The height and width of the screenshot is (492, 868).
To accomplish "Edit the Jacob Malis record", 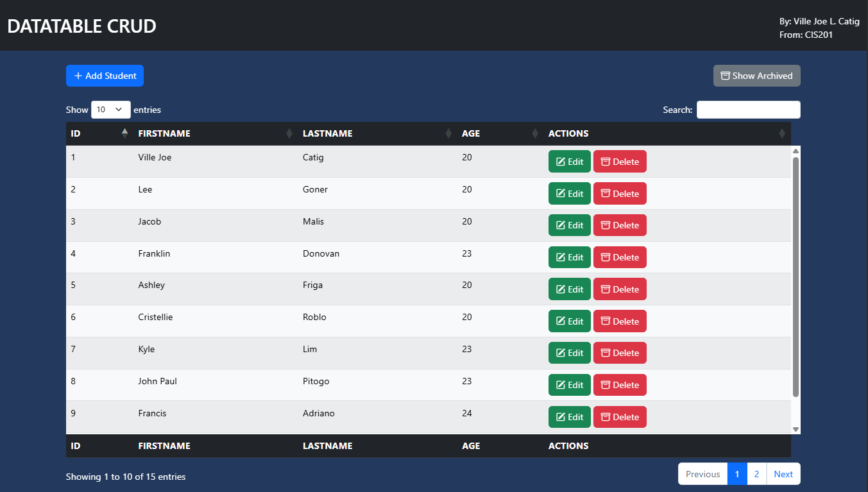I will (569, 225).
